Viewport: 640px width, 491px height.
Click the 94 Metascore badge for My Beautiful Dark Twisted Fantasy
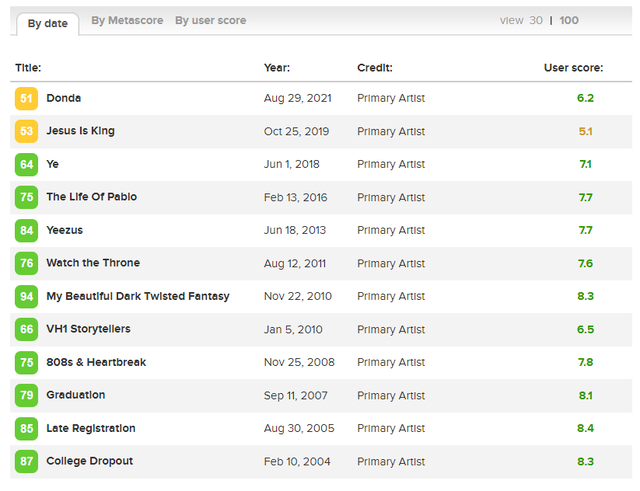[x=26, y=297]
